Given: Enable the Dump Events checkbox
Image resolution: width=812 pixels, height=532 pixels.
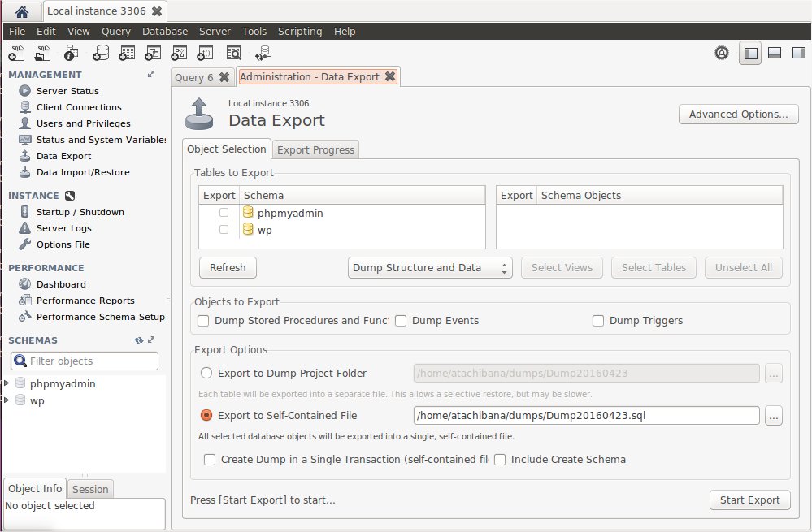Looking at the screenshot, I should [401, 321].
